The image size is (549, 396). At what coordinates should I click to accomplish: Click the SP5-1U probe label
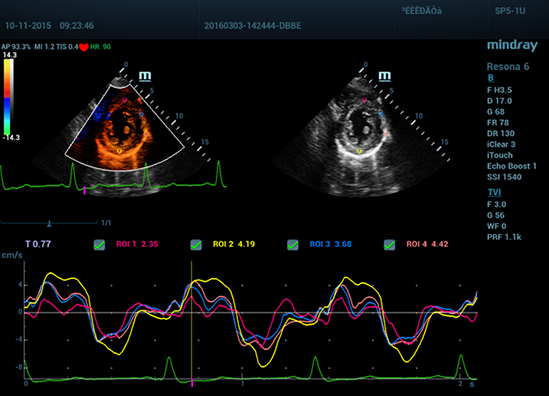pyautogui.click(x=510, y=11)
